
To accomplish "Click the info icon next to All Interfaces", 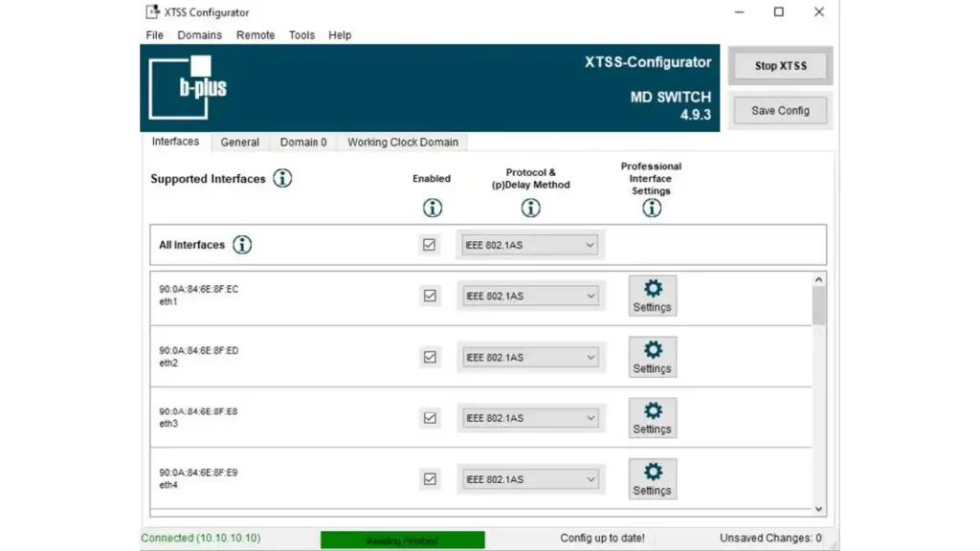I will pyautogui.click(x=242, y=245).
